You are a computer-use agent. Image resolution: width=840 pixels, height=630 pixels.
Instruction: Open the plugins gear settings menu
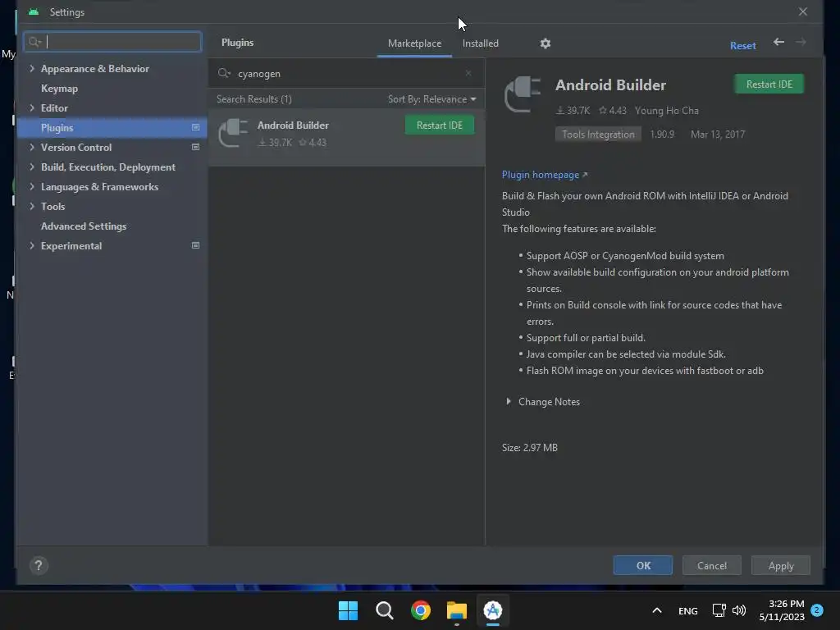coord(545,43)
